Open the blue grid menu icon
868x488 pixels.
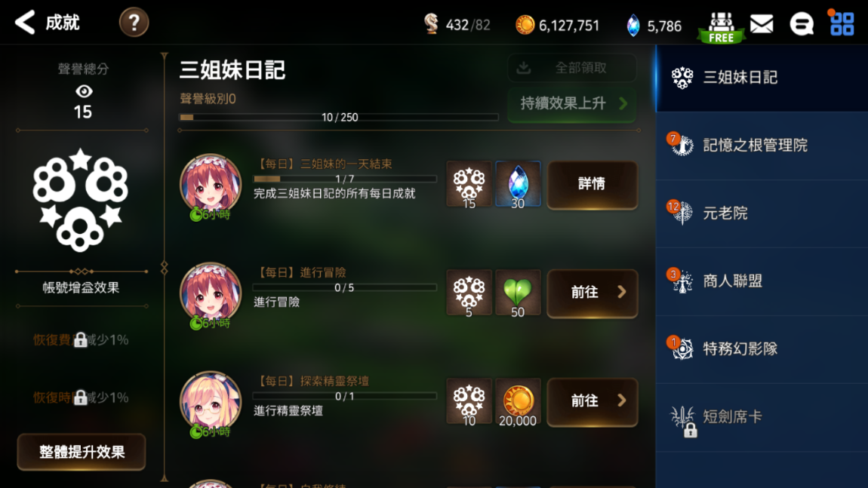pos(842,24)
